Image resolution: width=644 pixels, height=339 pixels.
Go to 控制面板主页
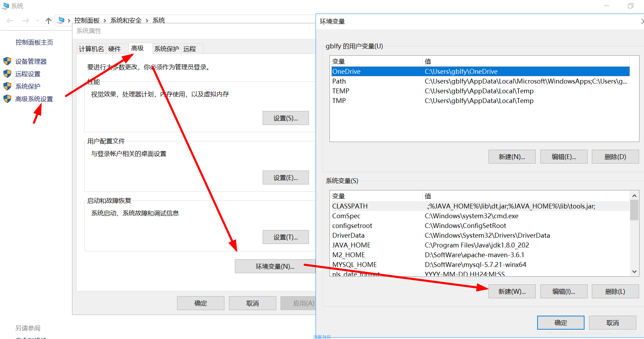tap(34, 42)
